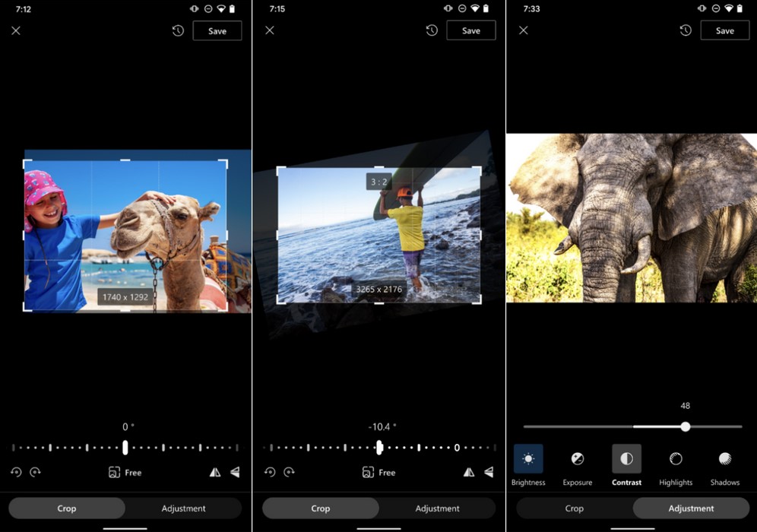
Task: Rotate camel photo left using rotate icon
Action: [16, 472]
